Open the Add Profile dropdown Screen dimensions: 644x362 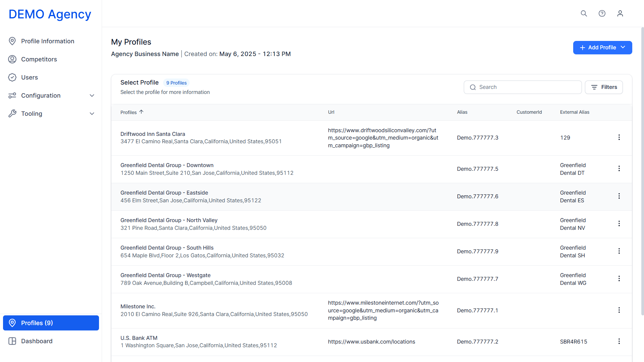(x=602, y=48)
